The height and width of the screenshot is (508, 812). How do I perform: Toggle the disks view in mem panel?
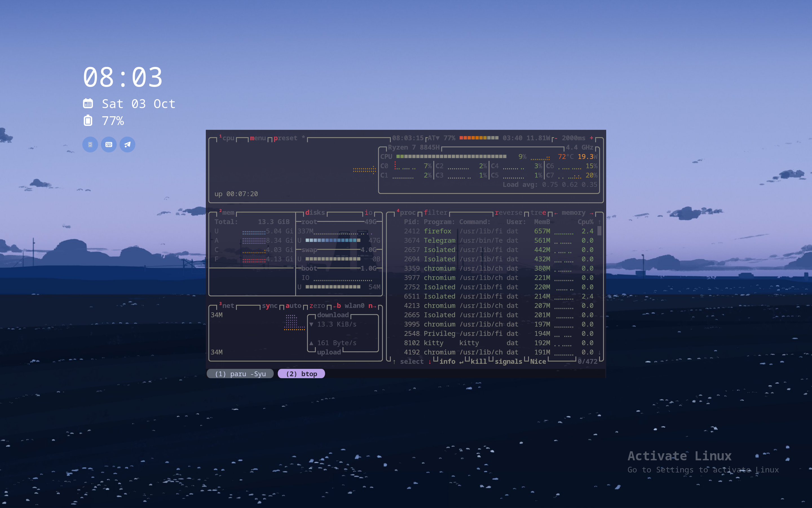pos(315,213)
